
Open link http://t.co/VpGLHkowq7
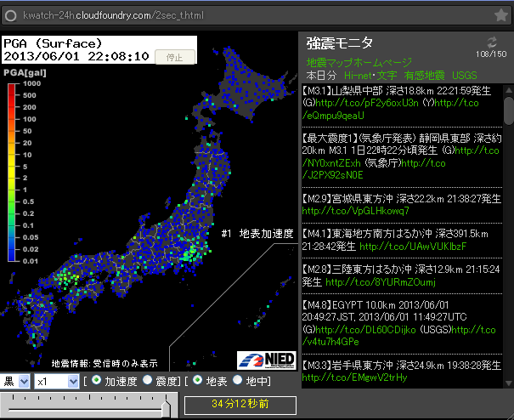tap(355, 211)
